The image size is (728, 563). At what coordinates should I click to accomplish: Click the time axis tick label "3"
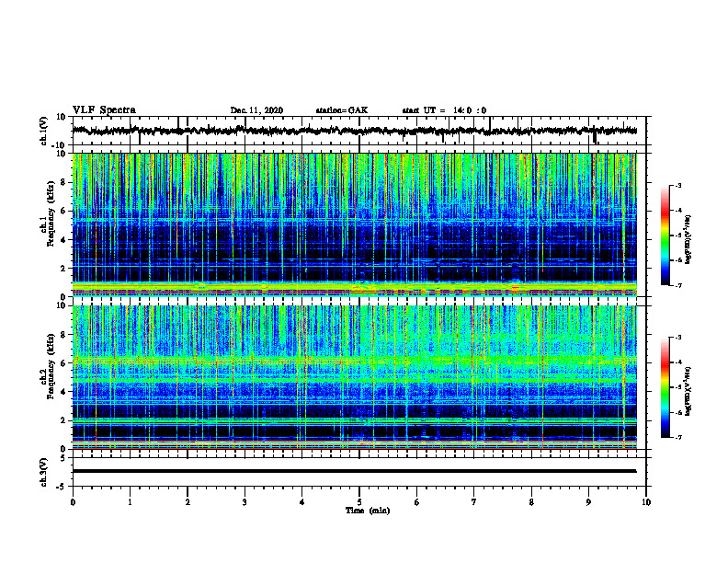point(245,502)
